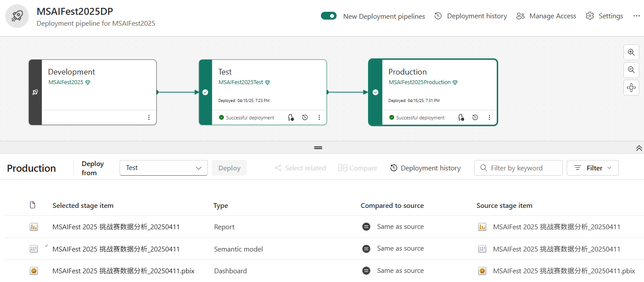The width and height of the screenshot is (644, 282).
Task: Click Same as source in Semantic model row
Action: tap(400, 248)
